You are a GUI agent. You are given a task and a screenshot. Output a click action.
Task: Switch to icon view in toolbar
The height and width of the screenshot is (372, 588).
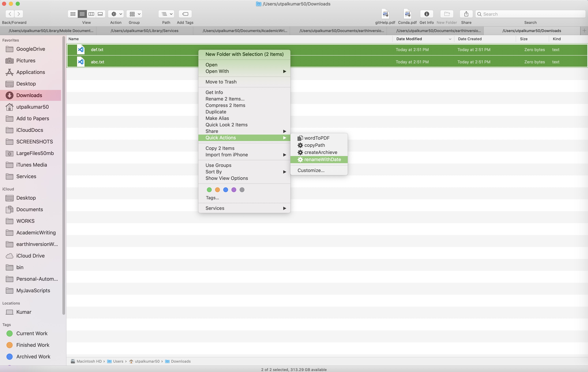[x=73, y=14]
